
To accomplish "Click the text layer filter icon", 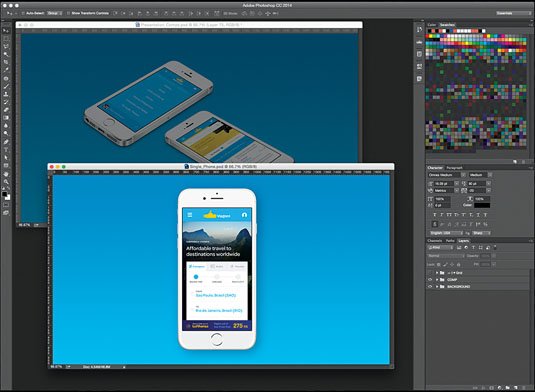I will 473,247.
